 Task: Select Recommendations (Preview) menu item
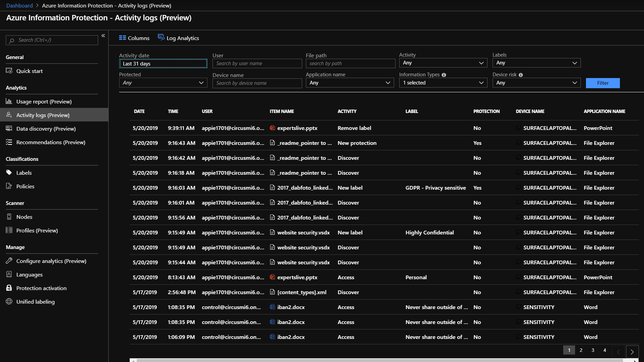point(51,142)
